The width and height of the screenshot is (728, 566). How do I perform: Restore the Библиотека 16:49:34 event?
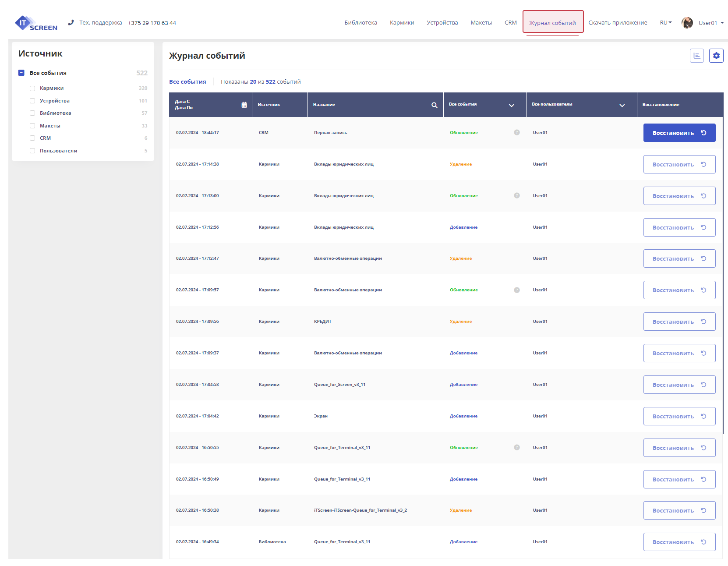coord(679,542)
